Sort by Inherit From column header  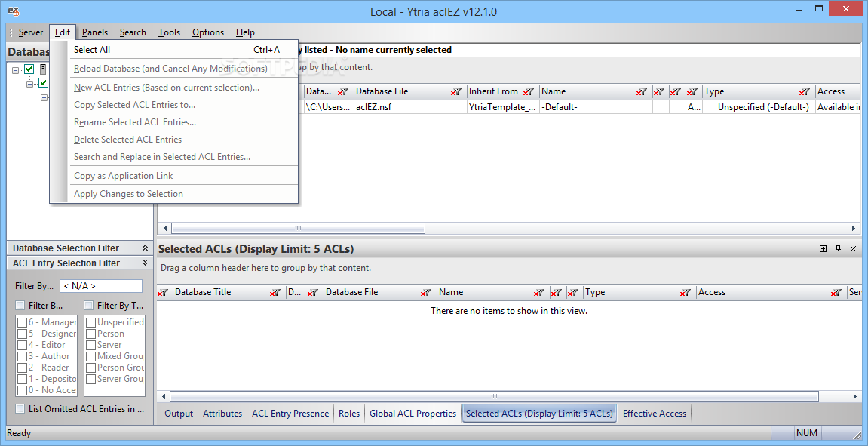coord(494,91)
